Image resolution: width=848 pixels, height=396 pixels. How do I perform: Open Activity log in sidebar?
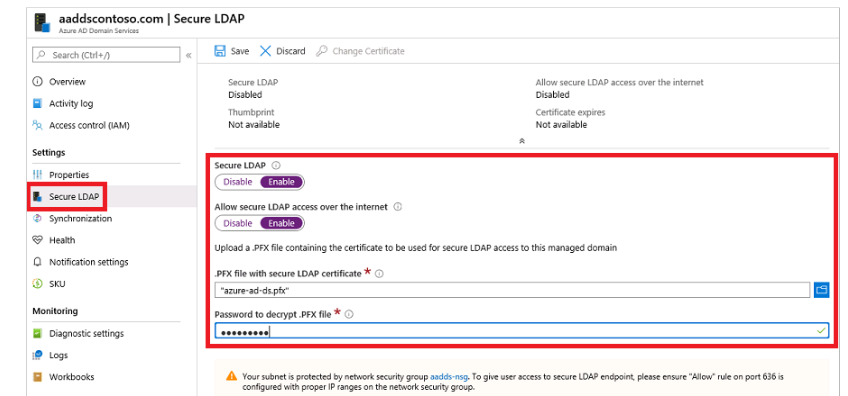tap(71, 103)
